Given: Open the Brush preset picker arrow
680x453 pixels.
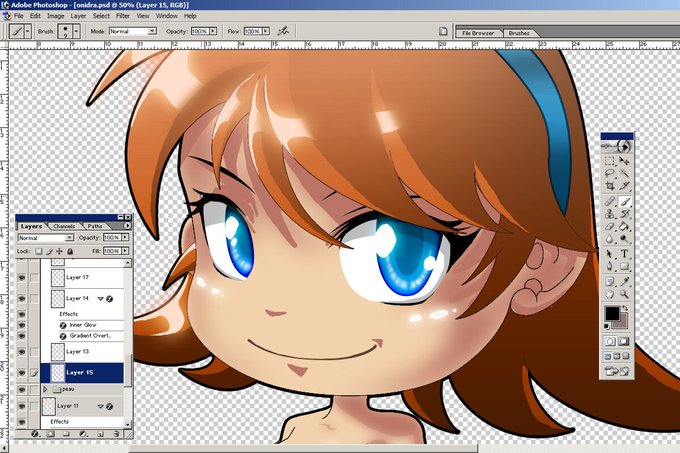Looking at the screenshot, I should point(76,31).
